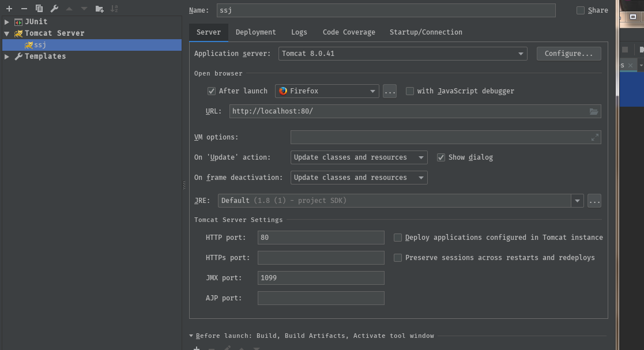Click the move configuration down arrow
Viewport: 644px width, 350px height.
84,9
